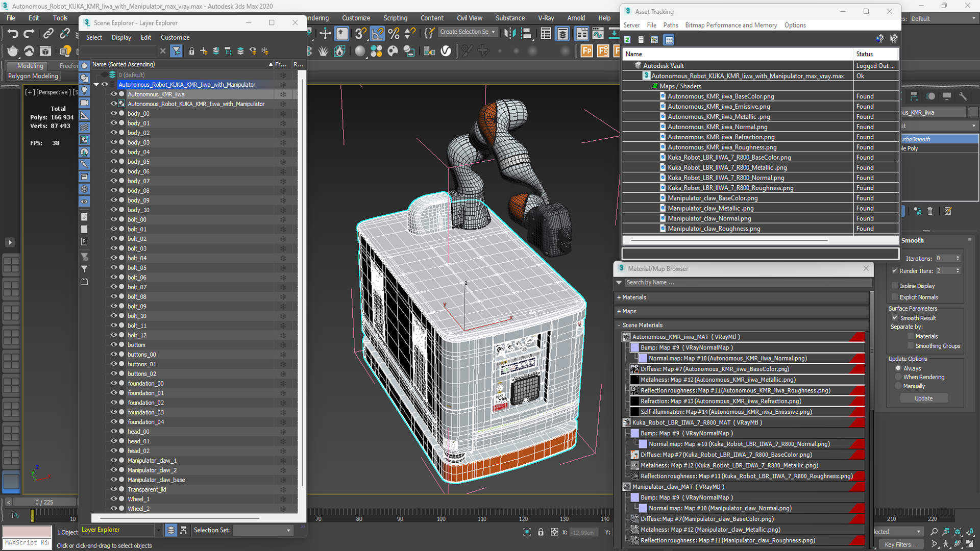Enable the Explicit Normals checkbox
This screenshot has height=551, width=980.
click(x=894, y=297)
